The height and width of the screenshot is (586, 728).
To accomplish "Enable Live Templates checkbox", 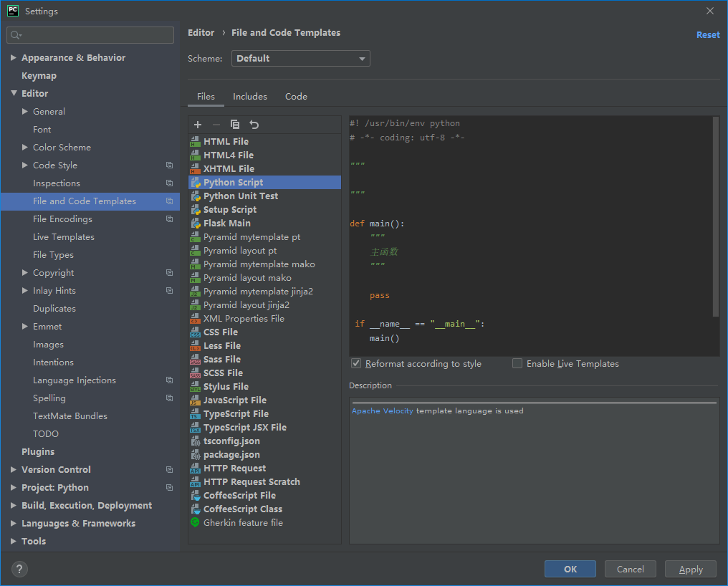I will click(x=517, y=364).
